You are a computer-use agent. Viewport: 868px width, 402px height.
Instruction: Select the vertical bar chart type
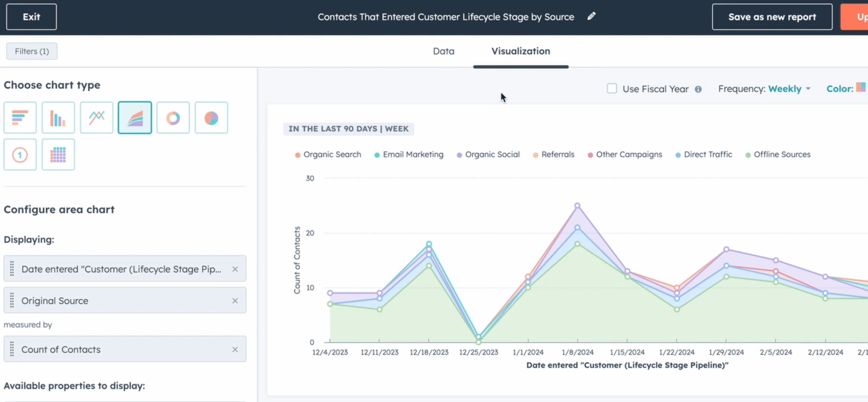(58, 117)
